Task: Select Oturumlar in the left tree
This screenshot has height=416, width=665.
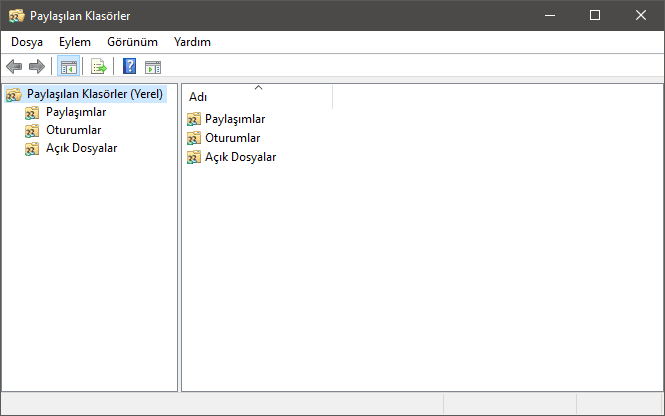Action: 73,130
